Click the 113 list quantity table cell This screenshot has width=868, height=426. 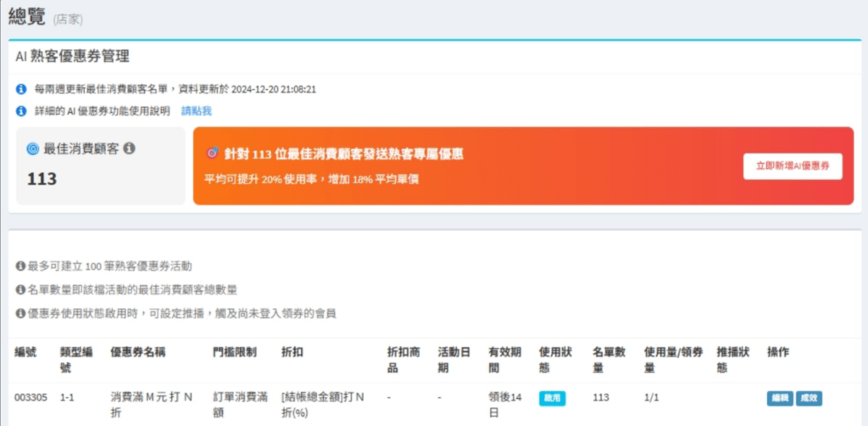600,398
